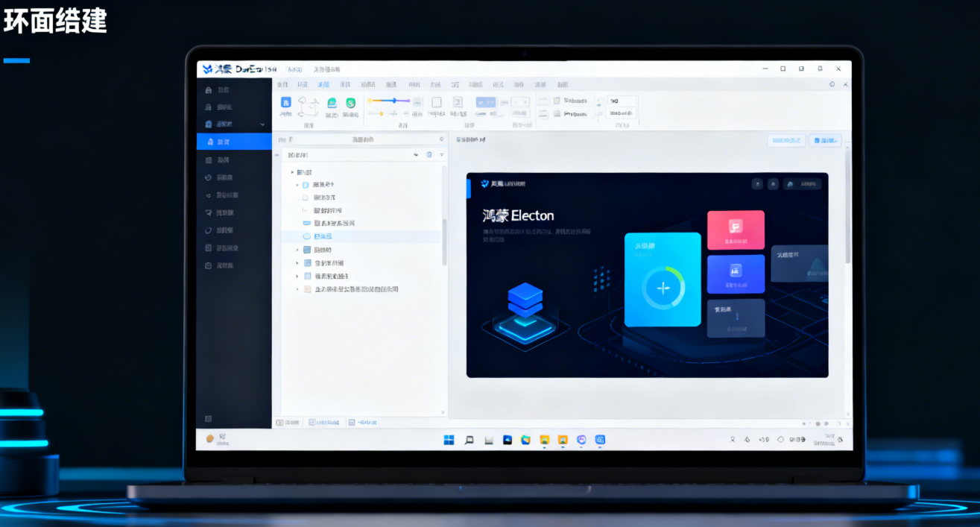980x527 pixels.
Task: Open the weather widget with the orange circle
Action: (x=217, y=440)
